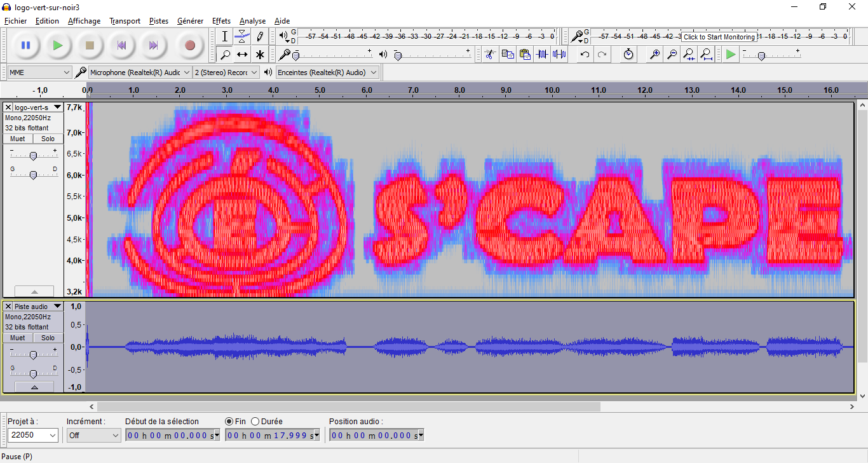Fit project in window zoom icon
Viewport: 868px width, 463px height.
pyautogui.click(x=706, y=54)
